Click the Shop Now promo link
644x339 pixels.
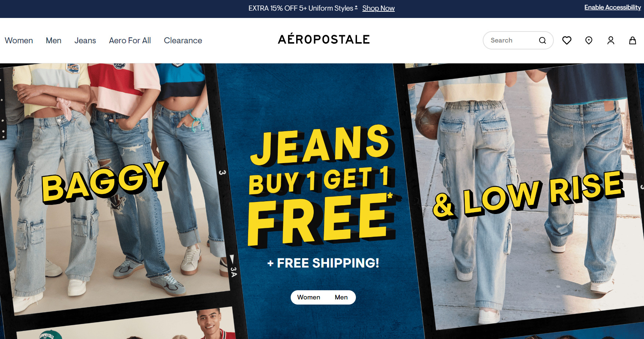tap(378, 8)
